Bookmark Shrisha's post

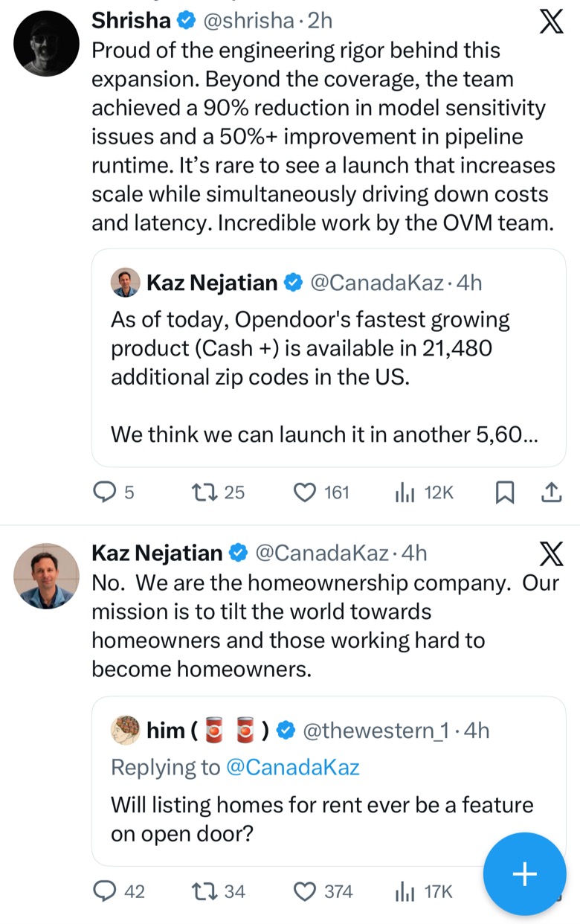coord(505,492)
